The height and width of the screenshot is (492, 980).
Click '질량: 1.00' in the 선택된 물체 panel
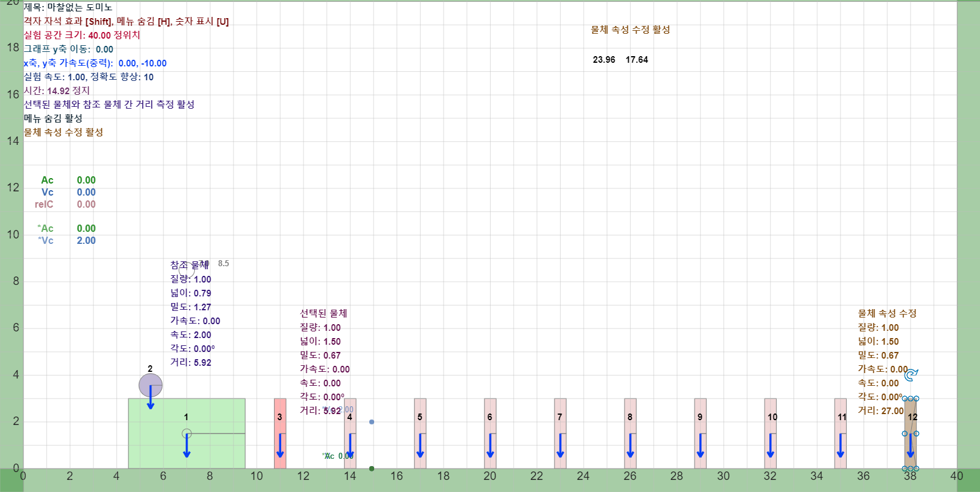320,327
